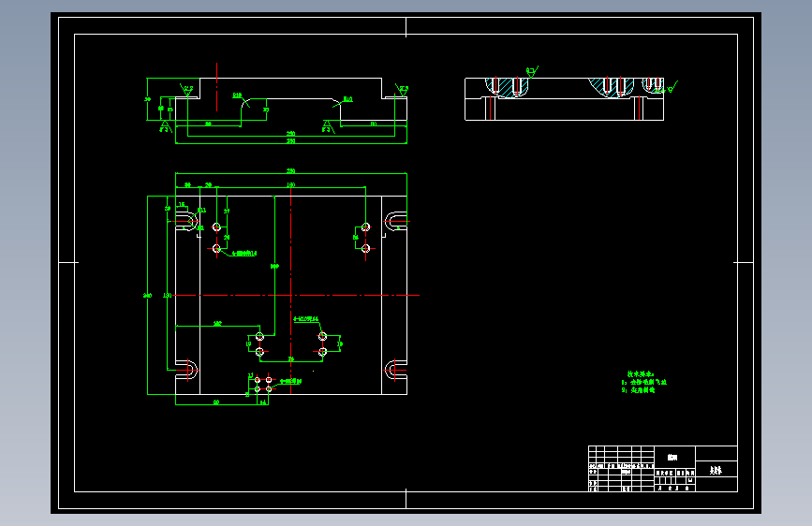
Task: Click the horizontal red centerline's right end in plan view
Action: (x=417, y=295)
